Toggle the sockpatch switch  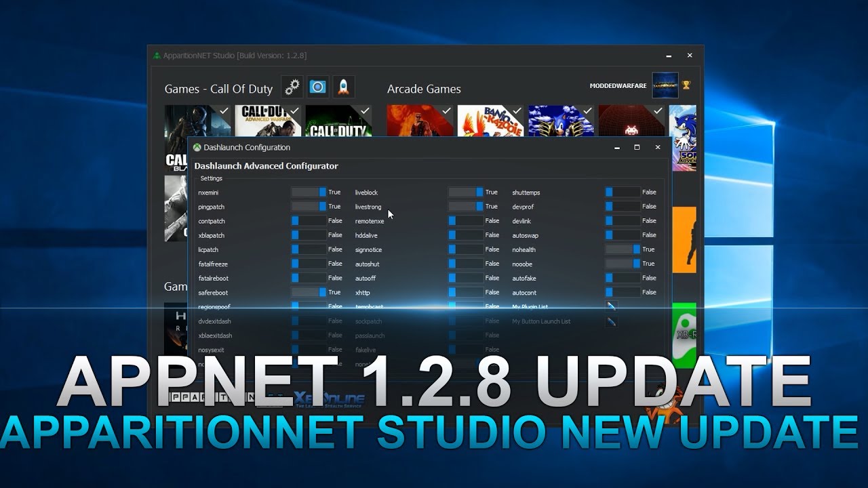pyautogui.click(x=466, y=321)
